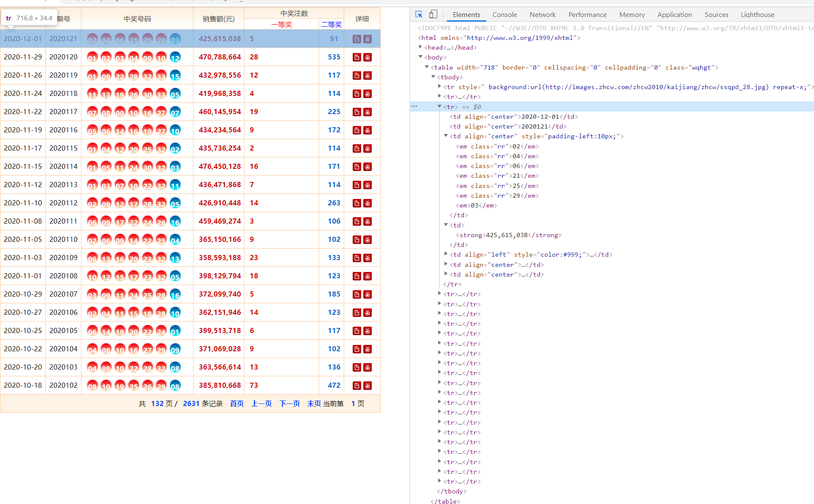
Task: Open video icon for 2020102 row
Action: (x=368, y=386)
